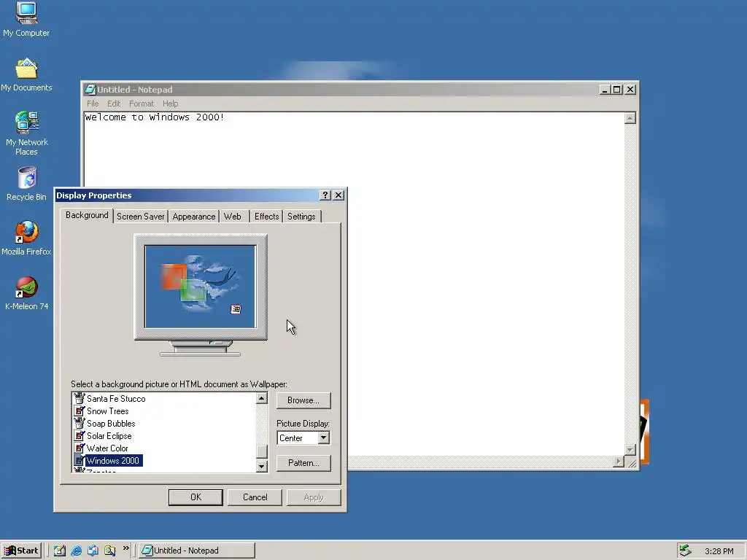The image size is (747, 560).
Task: Select the K-Meleon 74 shortcut
Action: coord(26,293)
